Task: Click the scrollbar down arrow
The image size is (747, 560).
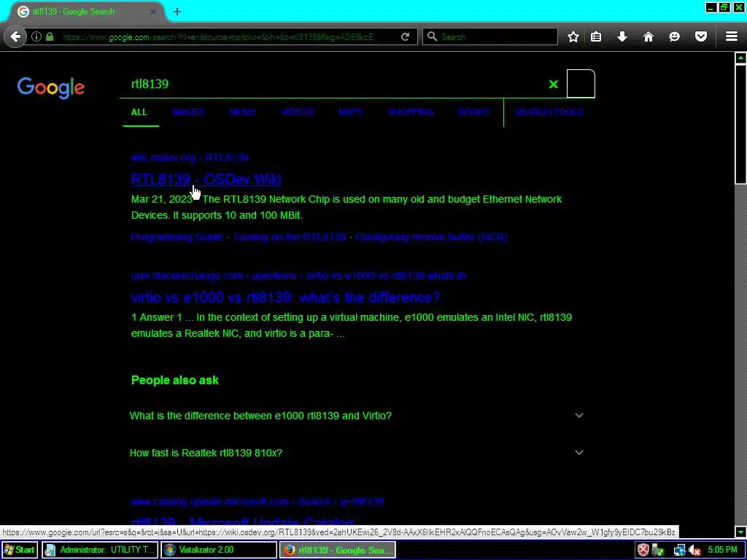Action: coord(740,532)
